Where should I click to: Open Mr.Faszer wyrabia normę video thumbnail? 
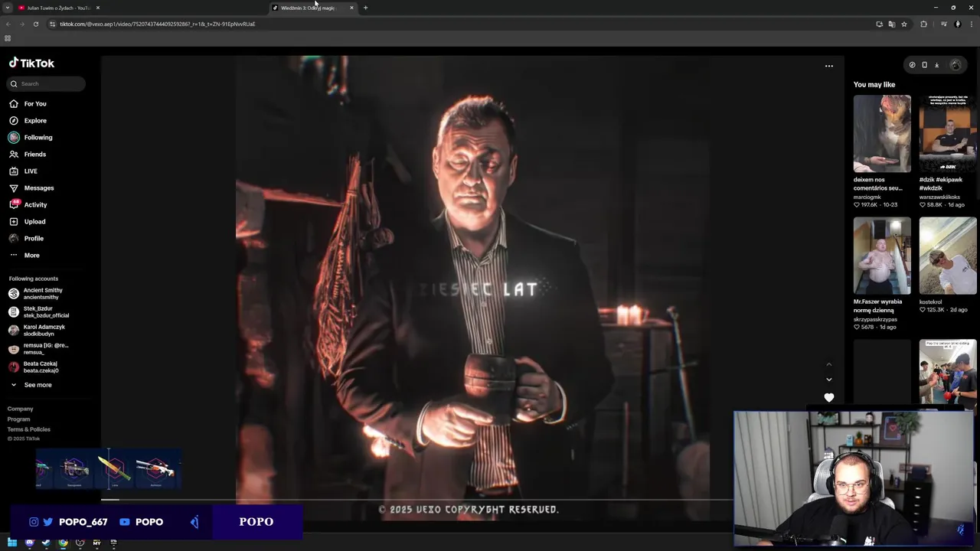click(882, 256)
